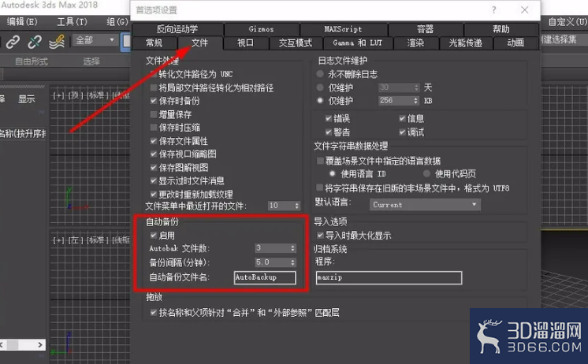Click the Bind to Space Warp icon
Screen dimensions: 588x364
pyautogui.click(x=57, y=41)
